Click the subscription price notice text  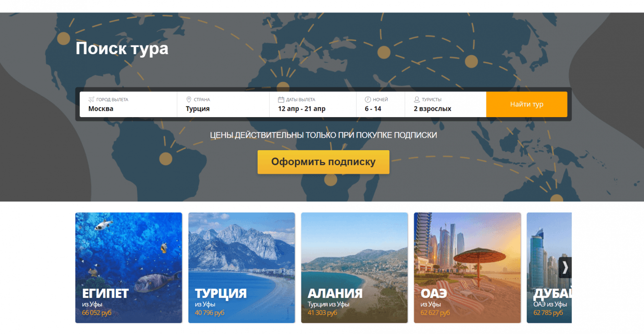[323, 135]
